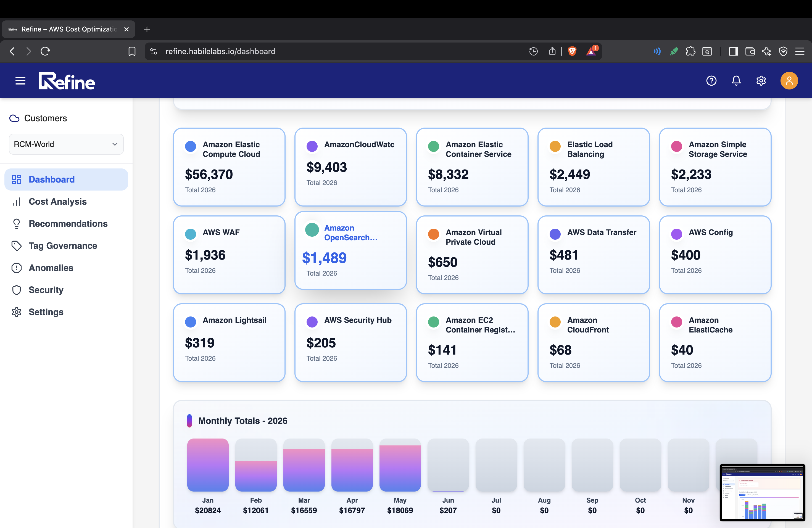Go to Cost Analysis
Image resolution: width=812 pixels, height=528 pixels.
pyautogui.click(x=66, y=202)
